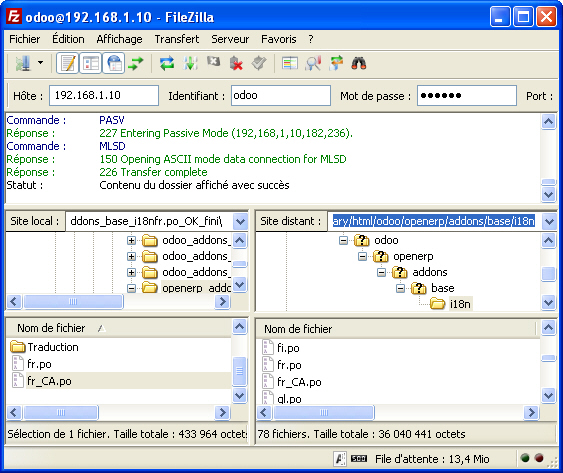Viewport: 563px width, 473px height.
Task: Click the red activity indicator light
Action: pos(539,458)
